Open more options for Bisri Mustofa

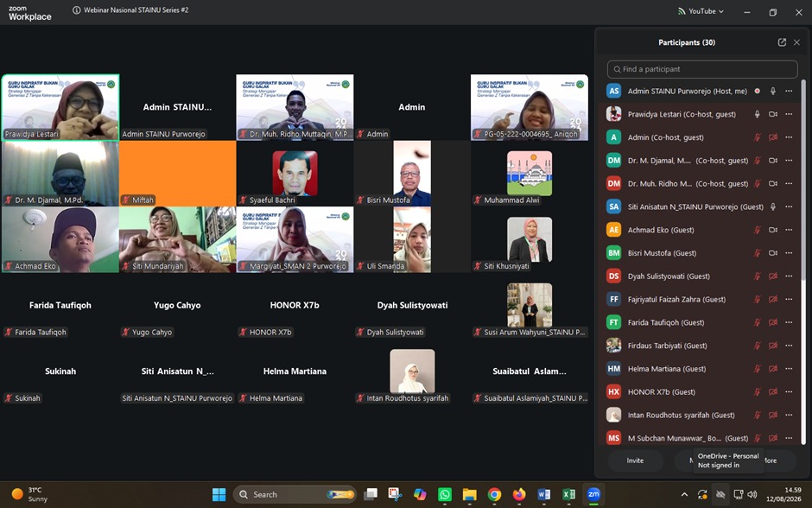789,253
